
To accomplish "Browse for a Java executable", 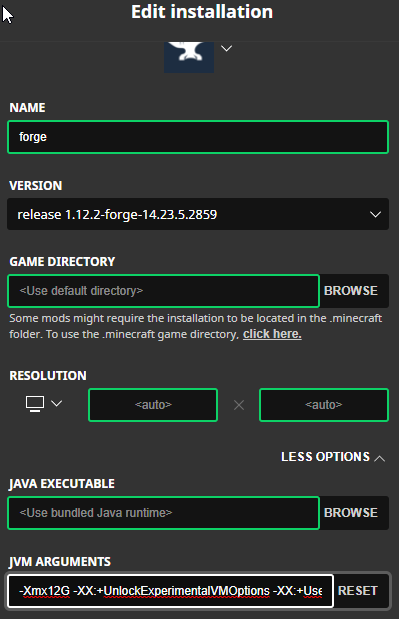I will pyautogui.click(x=351, y=513).
